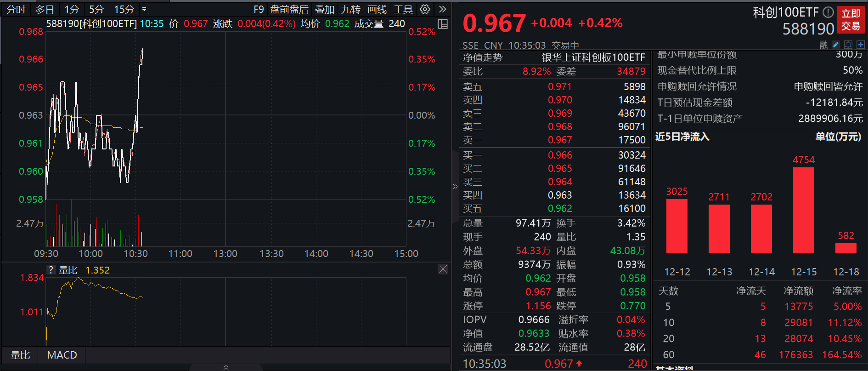This screenshot has width=868, height=371.
Task: Click the 量比 reading 1.352 label
Action: [98, 270]
